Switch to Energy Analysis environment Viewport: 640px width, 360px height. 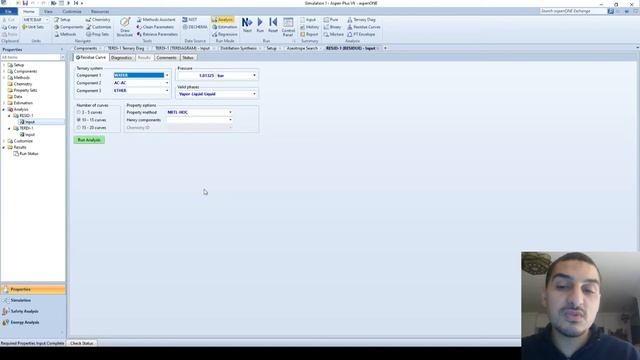[x=33, y=322]
